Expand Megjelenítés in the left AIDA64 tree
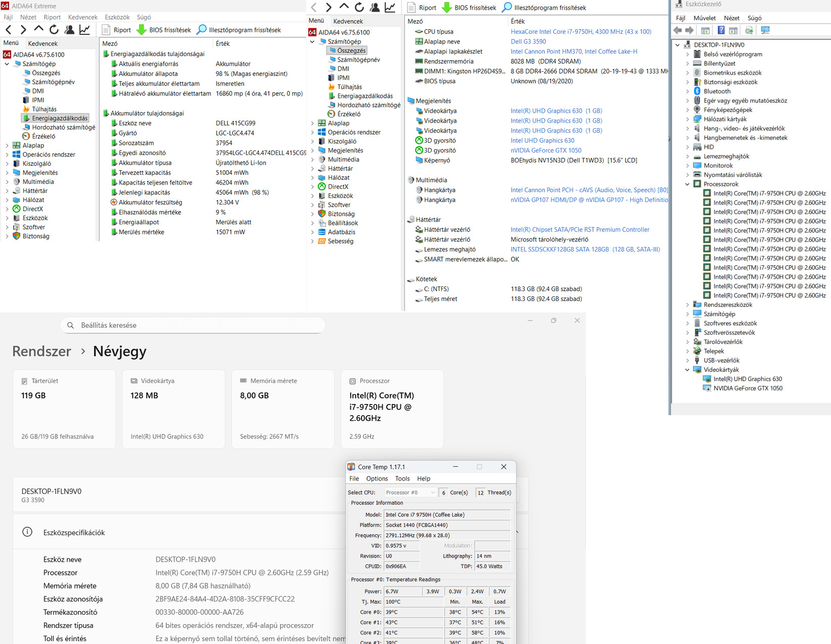Image resolution: width=831 pixels, height=644 pixels. tap(7, 173)
